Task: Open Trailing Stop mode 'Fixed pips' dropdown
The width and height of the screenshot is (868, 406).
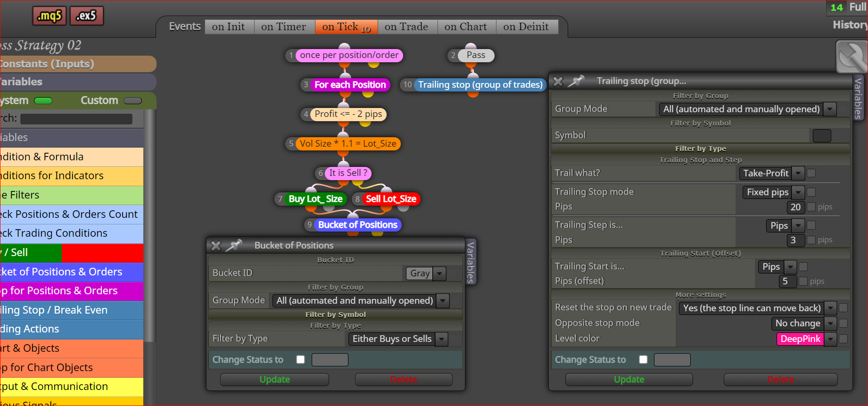Action: (774, 192)
